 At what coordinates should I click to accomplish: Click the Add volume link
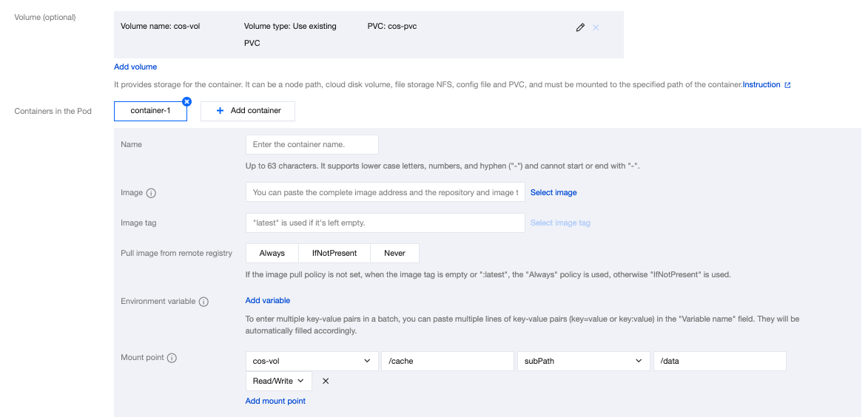point(135,67)
